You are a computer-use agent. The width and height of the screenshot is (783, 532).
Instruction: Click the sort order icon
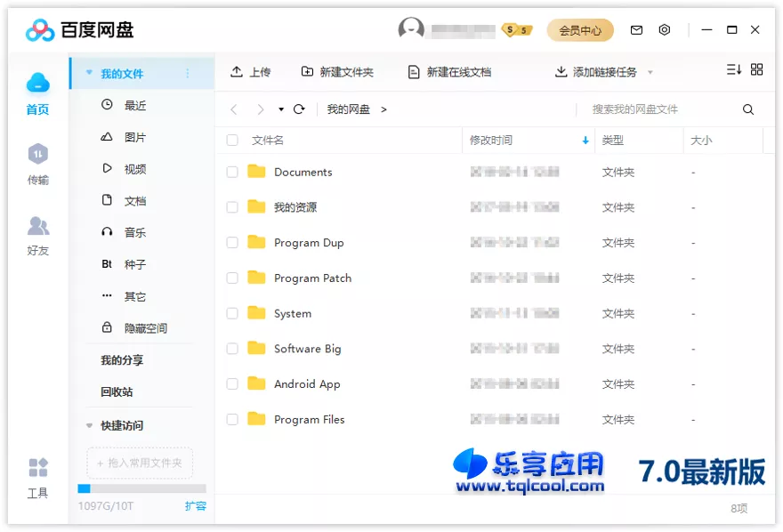coord(733,70)
